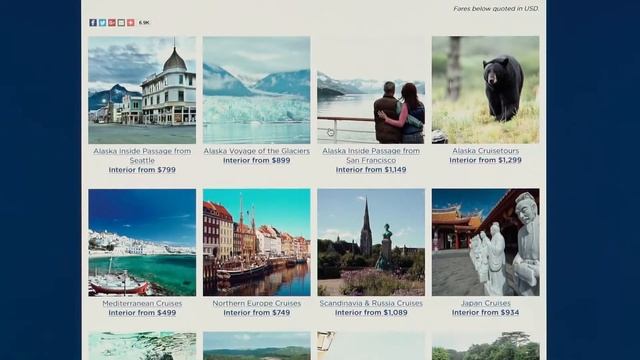Image resolution: width=640 pixels, height=360 pixels.
Task: Click the colorful harbor houses thumbnail
Action: coord(257,242)
